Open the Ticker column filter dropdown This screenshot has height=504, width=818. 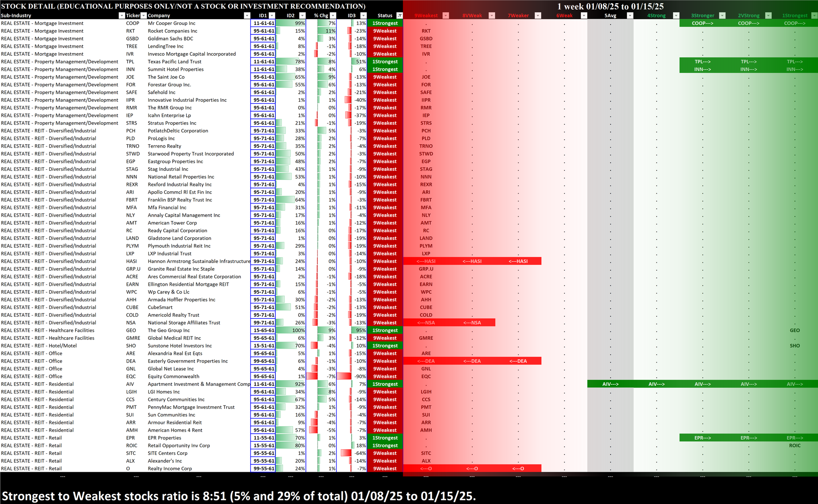[x=144, y=16]
